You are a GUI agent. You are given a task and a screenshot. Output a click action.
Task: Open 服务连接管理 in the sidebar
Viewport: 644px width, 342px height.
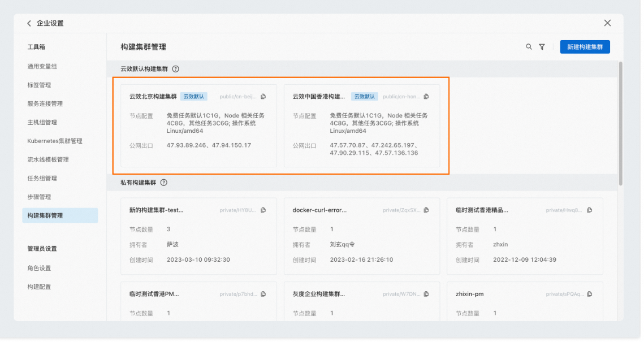point(45,104)
